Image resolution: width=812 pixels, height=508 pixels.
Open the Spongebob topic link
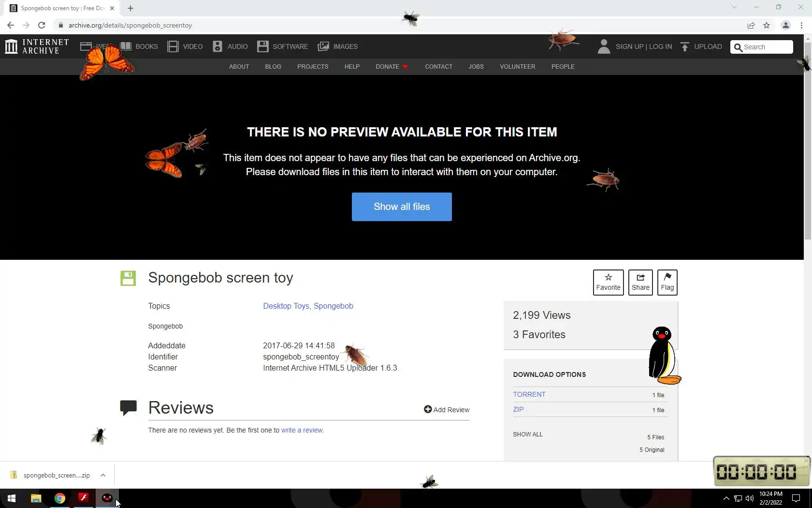tap(333, 306)
